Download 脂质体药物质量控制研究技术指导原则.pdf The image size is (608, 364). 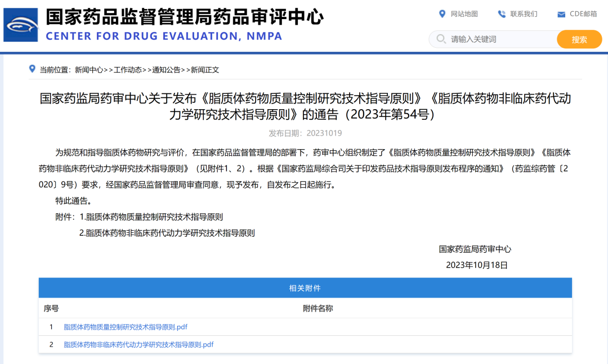pyautogui.click(x=125, y=327)
